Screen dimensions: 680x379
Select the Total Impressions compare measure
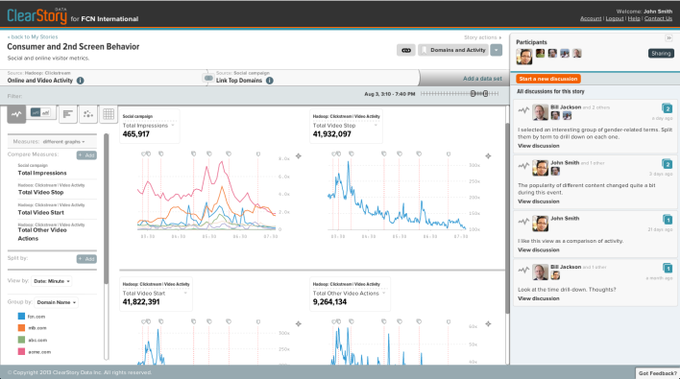pyautogui.click(x=42, y=173)
